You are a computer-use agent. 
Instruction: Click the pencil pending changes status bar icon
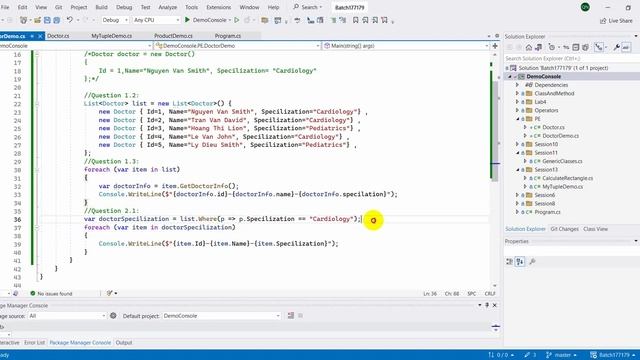530,355
